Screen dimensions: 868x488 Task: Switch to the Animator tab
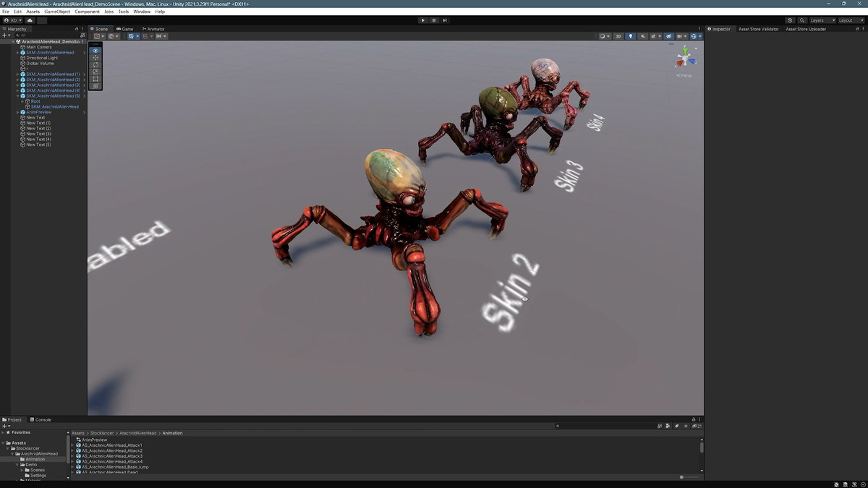(x=155, y=29)
